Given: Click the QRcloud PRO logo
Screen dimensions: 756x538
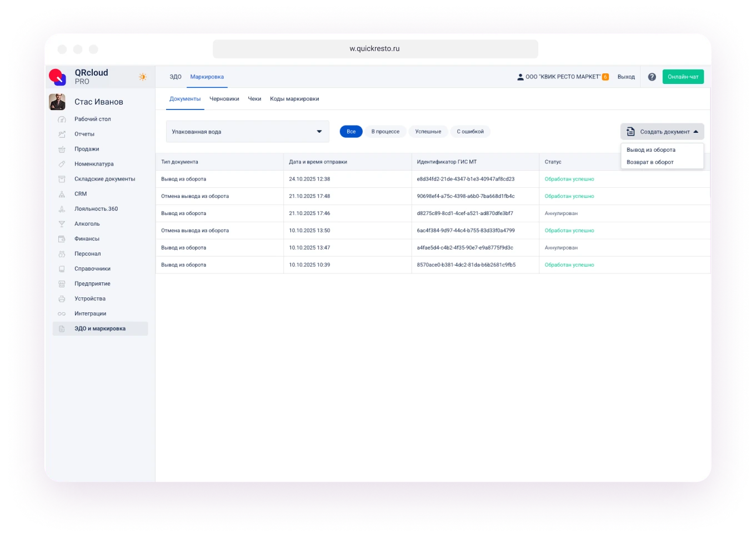Looking at the screenshot, I should tap(57, 77).
